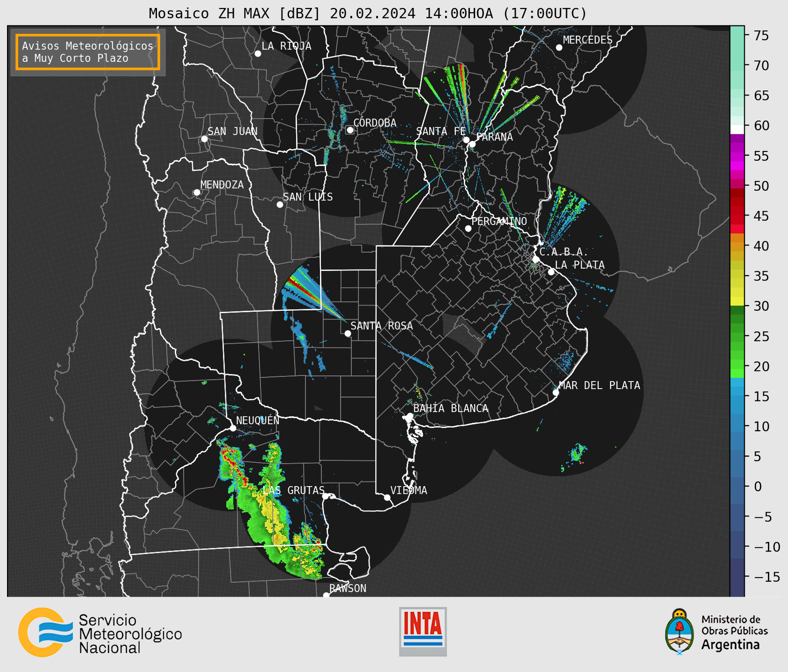Click the map title Mosaico ZH MAX
788x672 pixels.
367,13
